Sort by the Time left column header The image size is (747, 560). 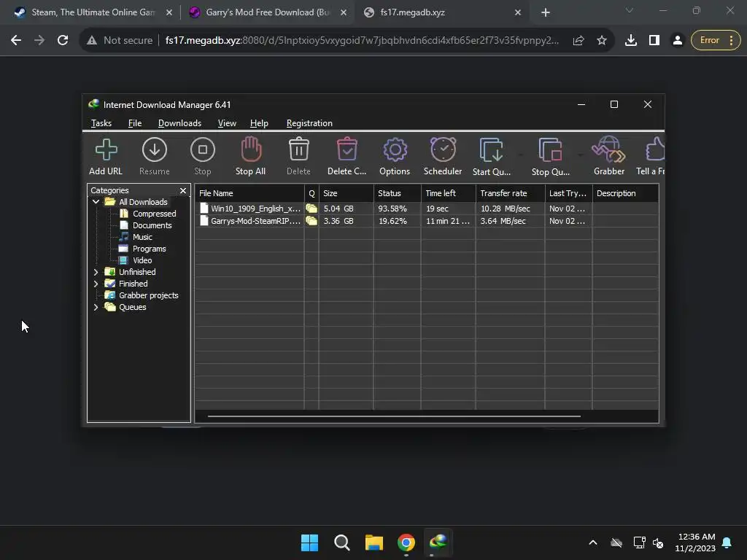pos(449,193)
